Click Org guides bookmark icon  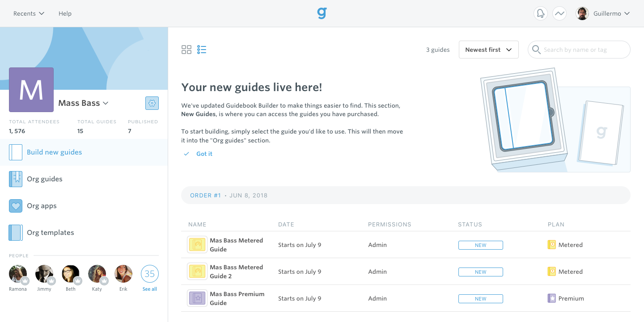pos(16,179)
